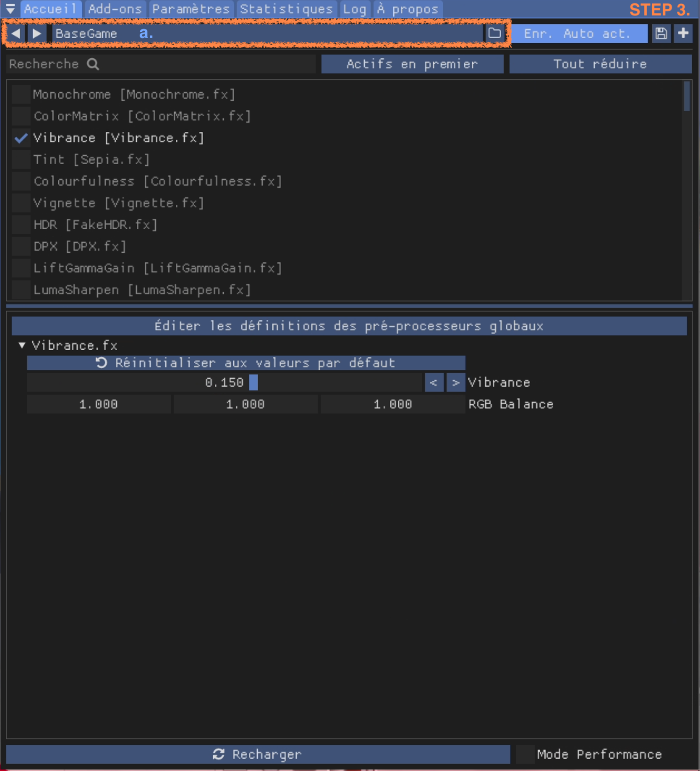Click the second RGB Balance value field

[x=246, y=404]
